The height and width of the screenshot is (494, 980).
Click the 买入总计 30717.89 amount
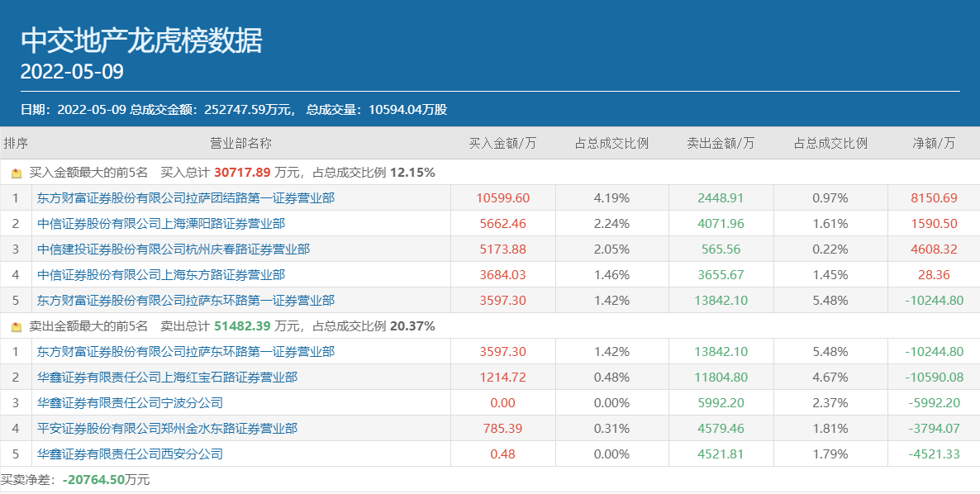tap(242, 173)
